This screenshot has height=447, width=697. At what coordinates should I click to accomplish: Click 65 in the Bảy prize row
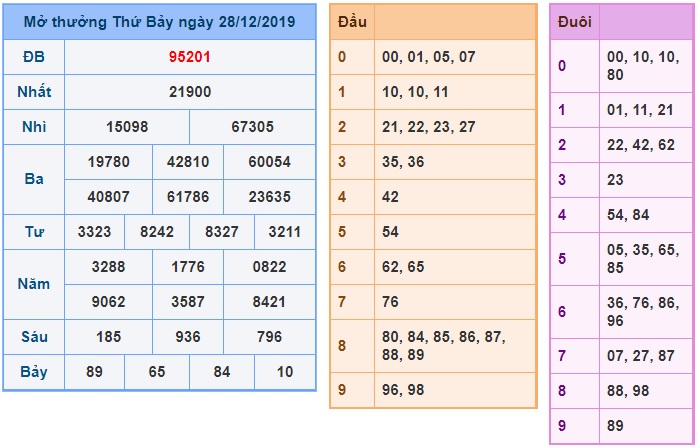(157, 372)
